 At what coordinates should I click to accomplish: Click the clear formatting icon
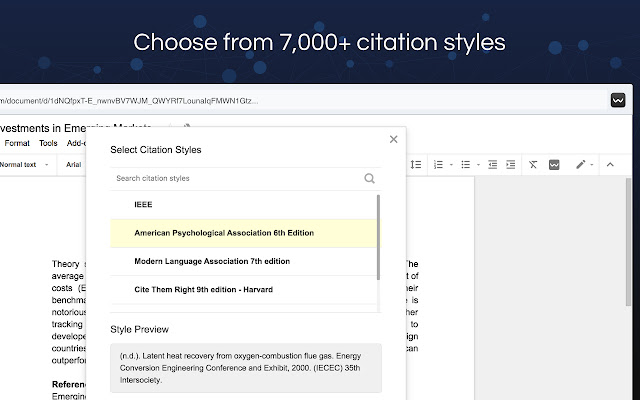click(x=533, y=164)
